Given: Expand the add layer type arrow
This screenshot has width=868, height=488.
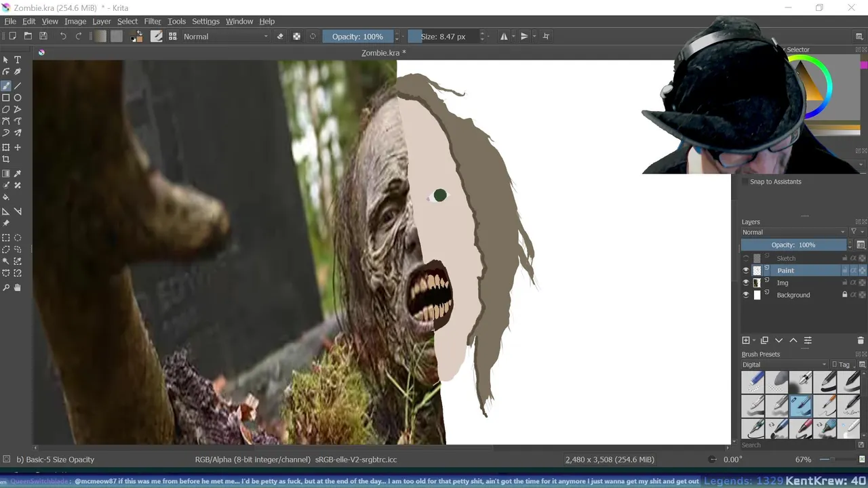Looking at the screenshot, I should tap(754, 340).
